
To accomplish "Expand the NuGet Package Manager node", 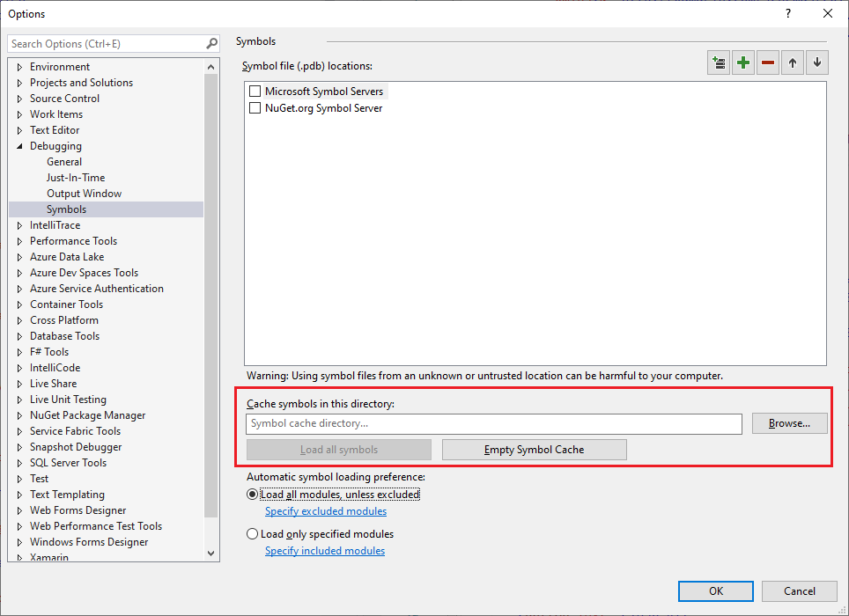I will pos(20,415).
